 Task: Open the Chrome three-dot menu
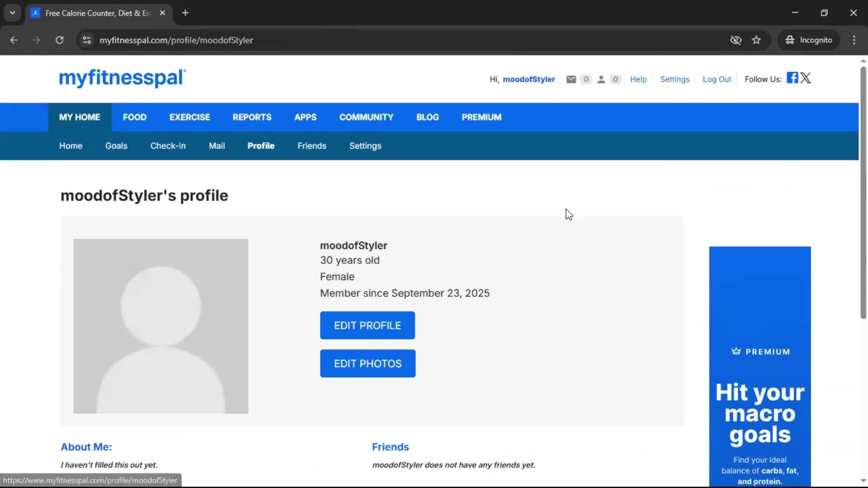click(x=854, y=40)
